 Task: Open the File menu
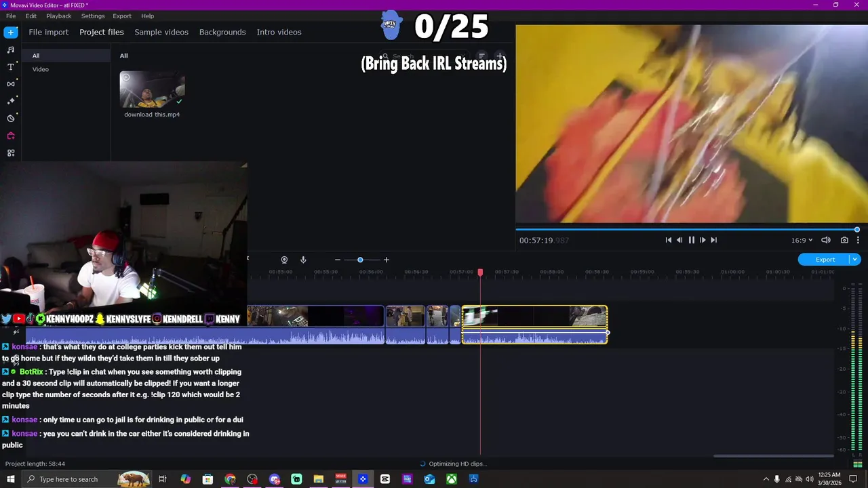coord(11,16)
